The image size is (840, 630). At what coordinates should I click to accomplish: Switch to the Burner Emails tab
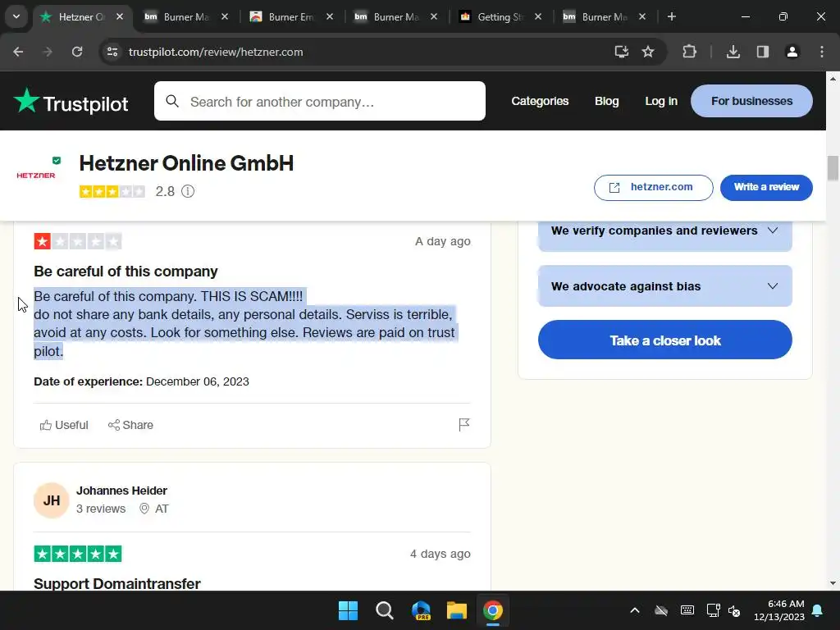coord(291,17)
